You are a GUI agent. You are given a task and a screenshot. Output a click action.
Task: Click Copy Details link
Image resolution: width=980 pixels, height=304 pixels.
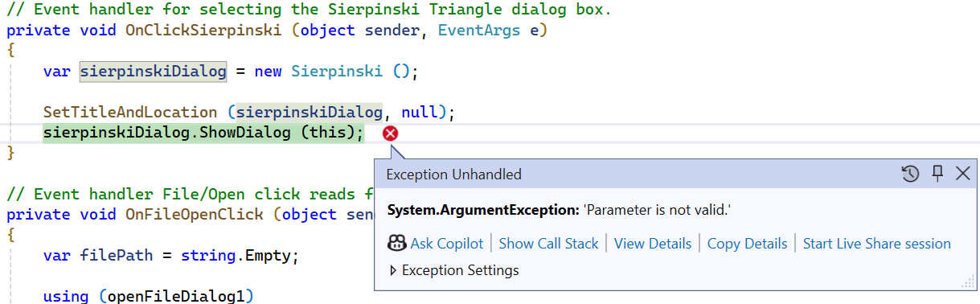click(x=748, y=244)
